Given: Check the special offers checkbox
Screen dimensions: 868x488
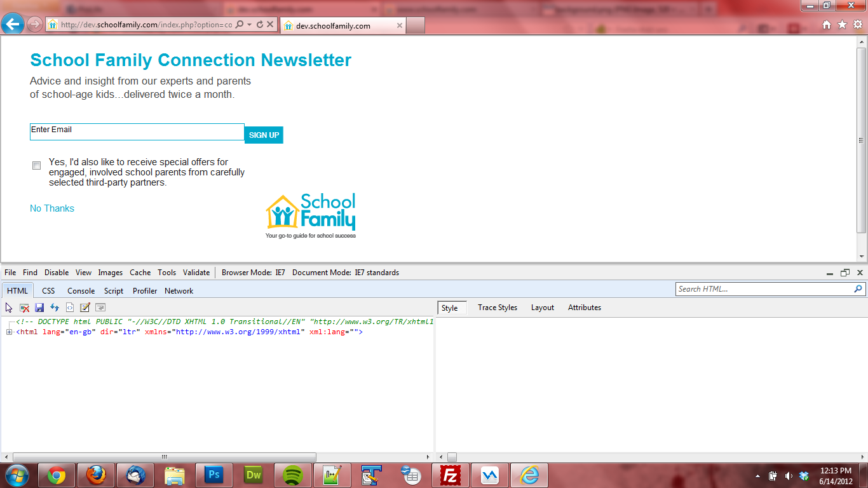Looking at the screenshot, I should click(37, 166).
